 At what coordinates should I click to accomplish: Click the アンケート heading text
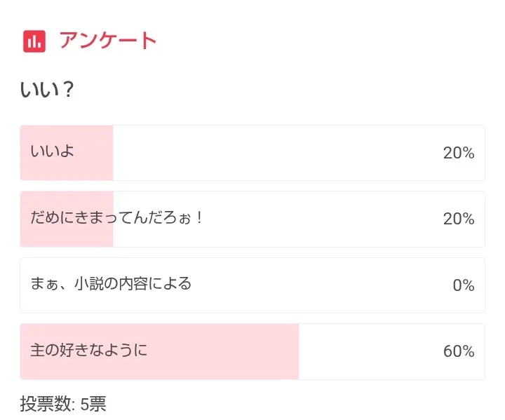(x=108, y=41)
